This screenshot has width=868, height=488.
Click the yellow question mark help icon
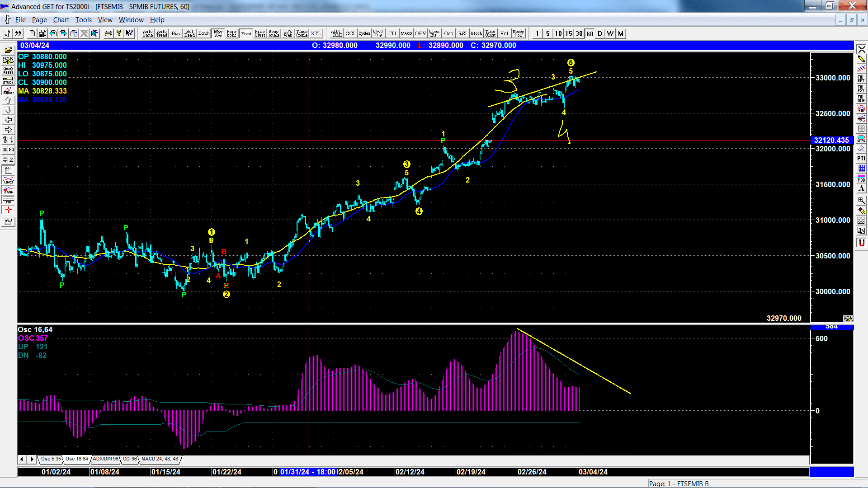[118, 33]
